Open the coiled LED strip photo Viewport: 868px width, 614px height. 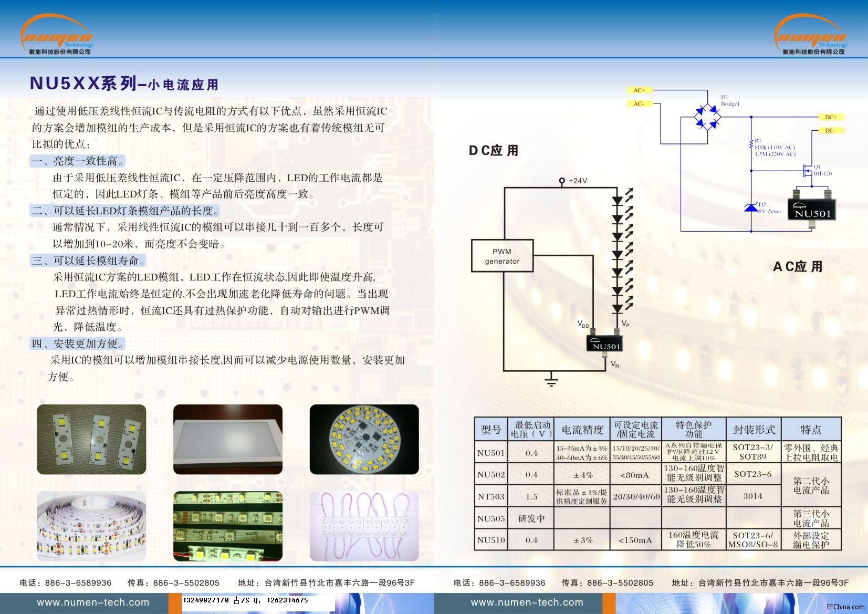click(x=91, y=526)
